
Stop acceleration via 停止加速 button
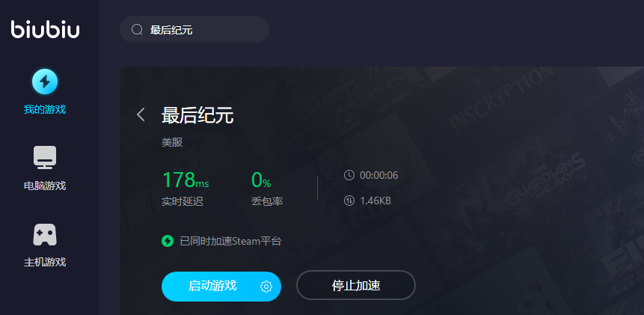click(x=356, y=285)
